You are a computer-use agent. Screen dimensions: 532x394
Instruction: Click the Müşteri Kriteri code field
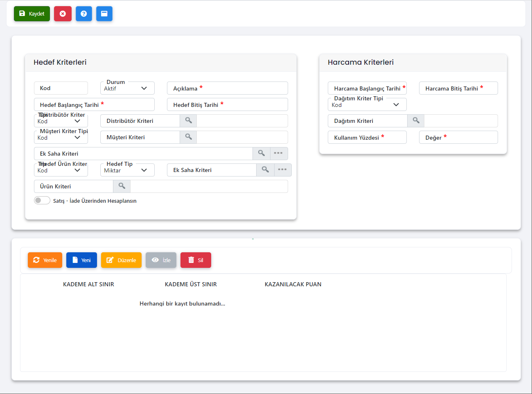[x=140, y=137]
